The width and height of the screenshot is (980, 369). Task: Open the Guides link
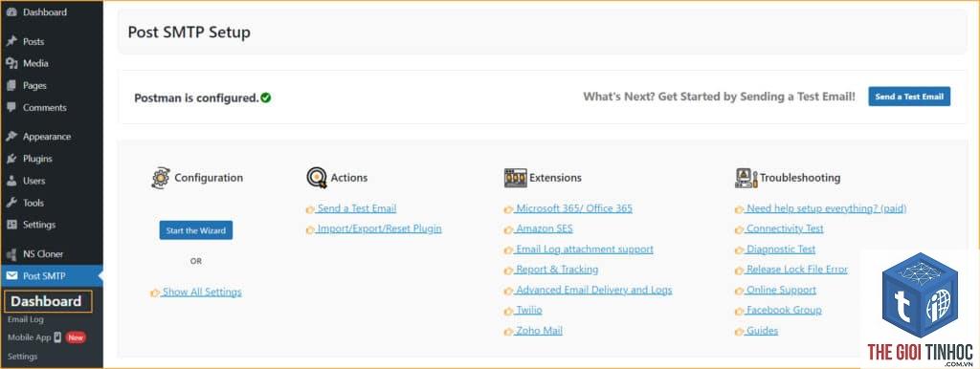[762, 331]
